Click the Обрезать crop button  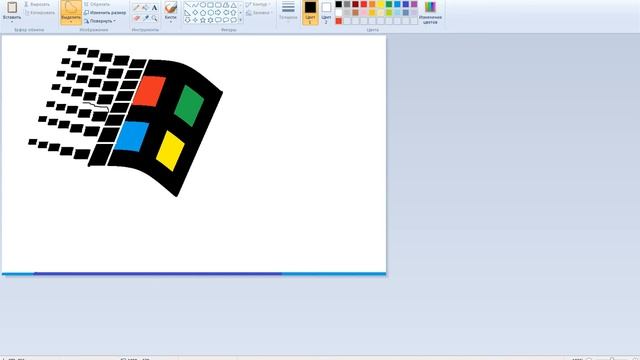[x=97, y=4]
